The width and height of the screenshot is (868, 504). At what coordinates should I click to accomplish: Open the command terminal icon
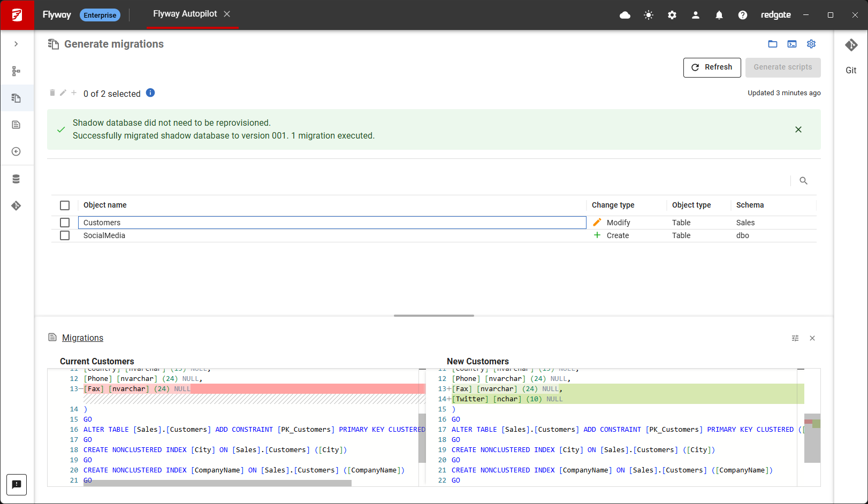(792, 44)
